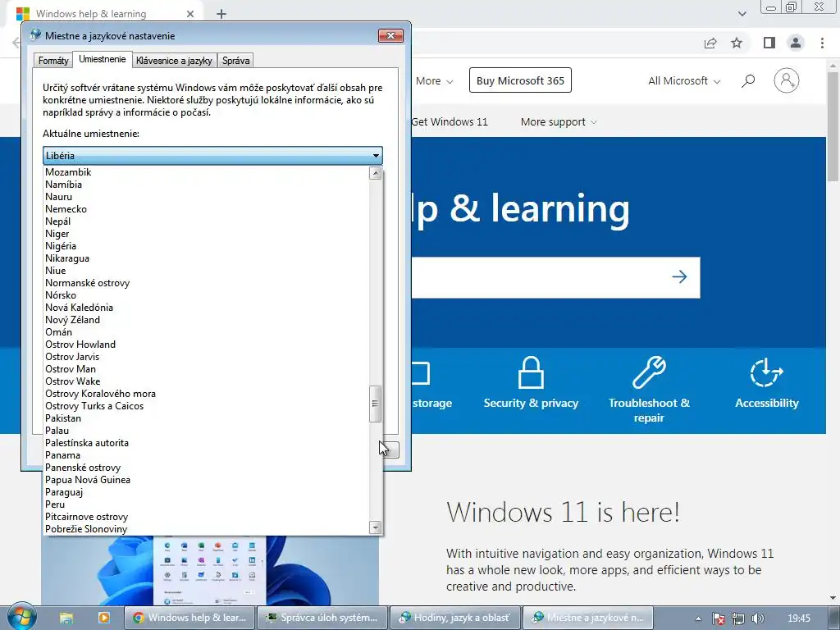The height and width of the screenshot is (630, 840).
Task: Open the Chrome three-dot menu
Action: coord(822,43)
